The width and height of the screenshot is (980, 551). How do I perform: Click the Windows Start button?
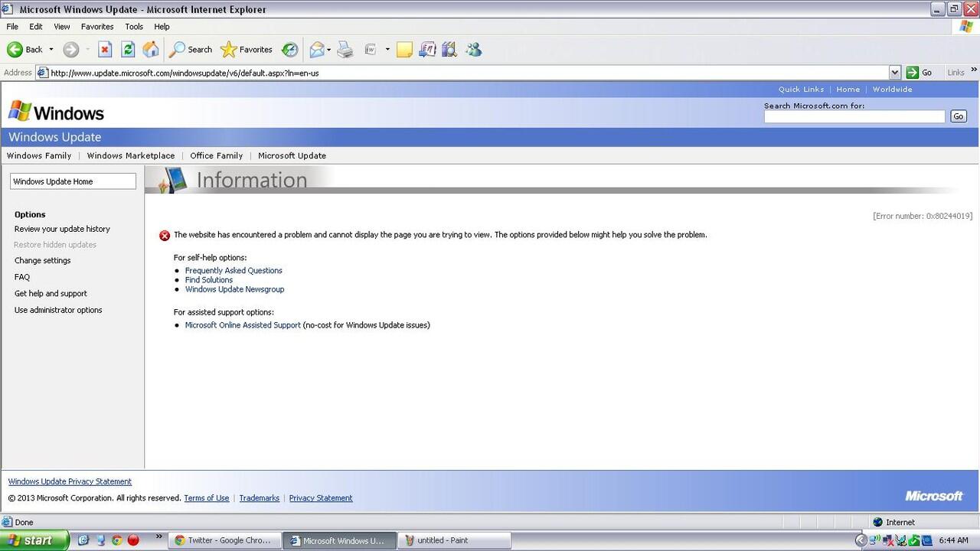[34, 540]
